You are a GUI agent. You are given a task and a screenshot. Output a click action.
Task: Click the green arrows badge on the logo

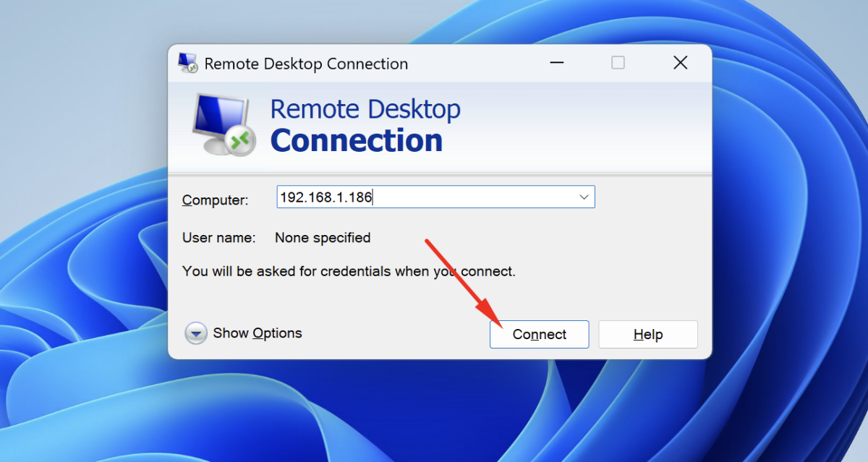(x=240, y=139)
